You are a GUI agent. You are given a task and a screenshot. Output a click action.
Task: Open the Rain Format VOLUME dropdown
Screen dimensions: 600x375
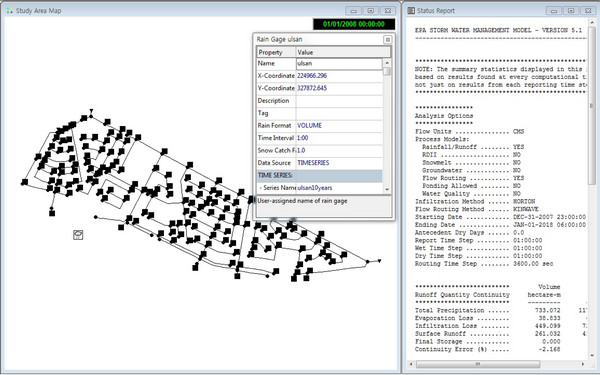339,126
